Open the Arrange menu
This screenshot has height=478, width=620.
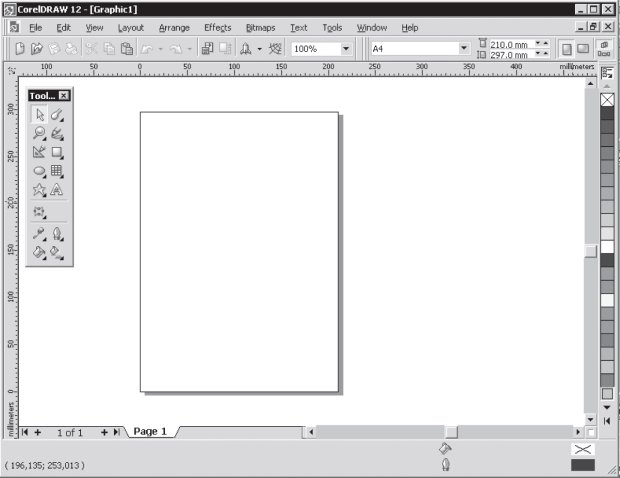click(174, 28)
